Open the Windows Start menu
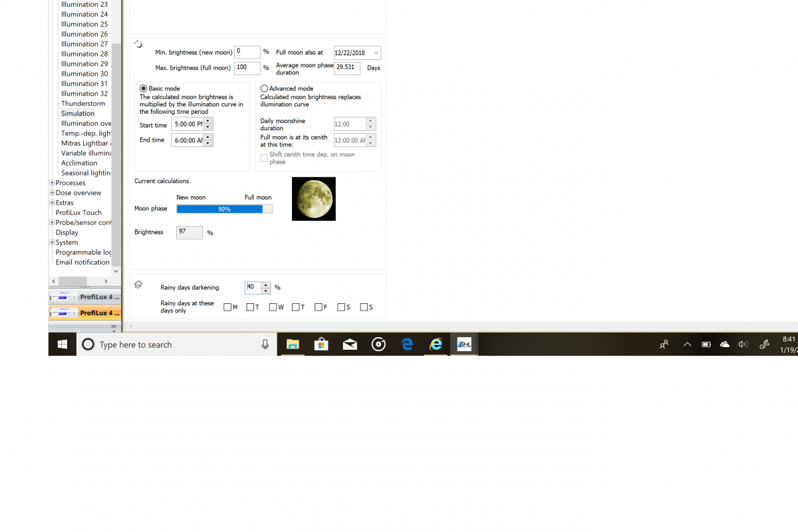The image size is (798, 532). tap(63, 344)
